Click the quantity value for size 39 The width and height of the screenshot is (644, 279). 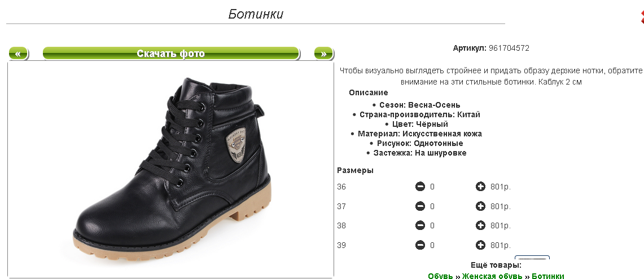(x=432, y=245)
